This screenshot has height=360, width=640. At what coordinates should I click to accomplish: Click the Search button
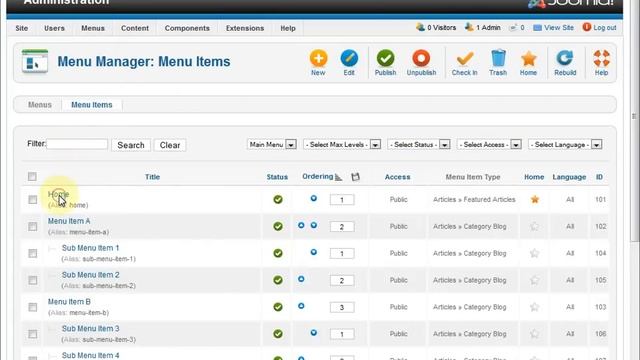coord(131,145)
